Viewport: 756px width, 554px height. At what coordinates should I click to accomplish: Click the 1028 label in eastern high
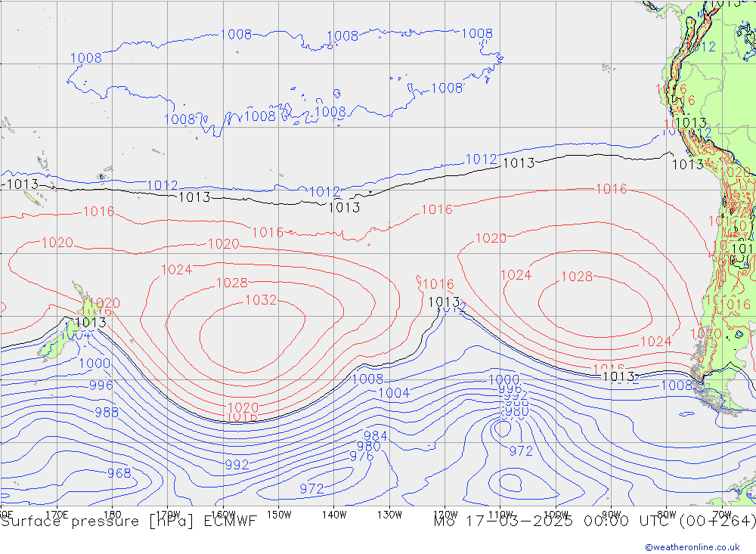coord(577,277)
